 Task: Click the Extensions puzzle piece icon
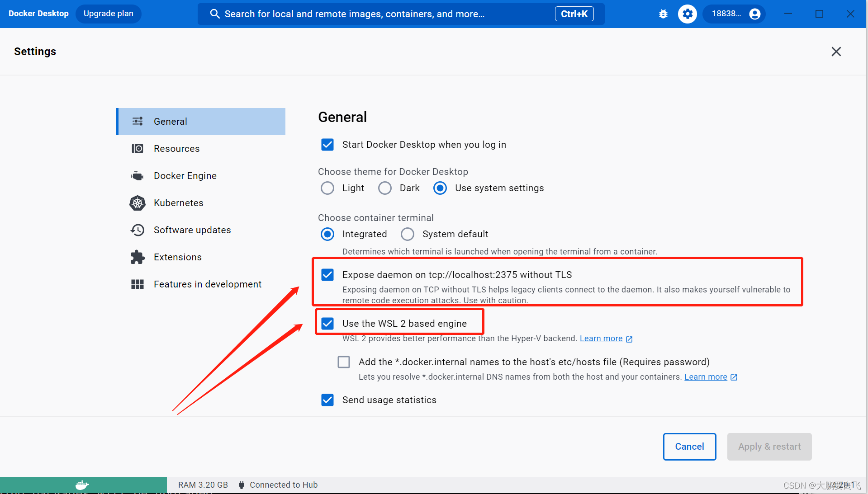[x=138, y=257]
